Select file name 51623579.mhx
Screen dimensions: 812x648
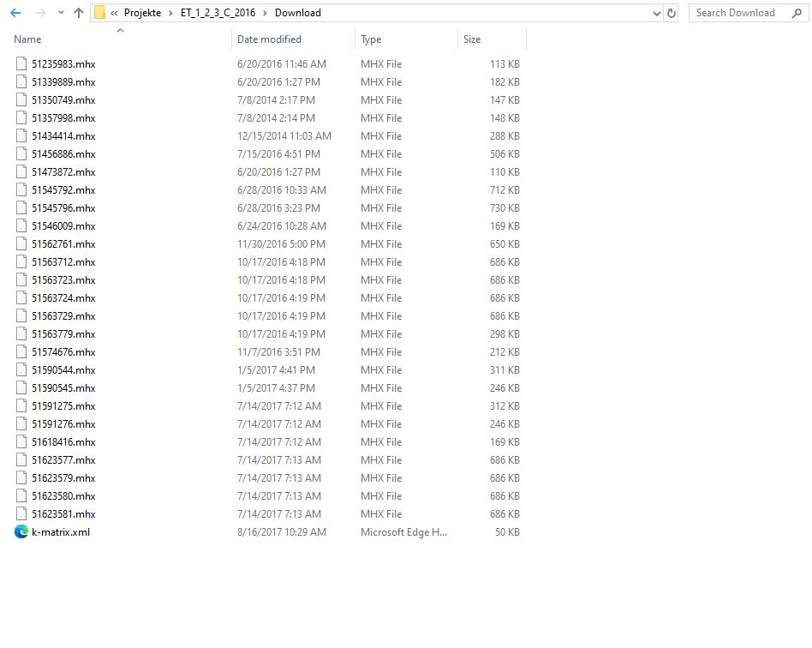[x=63, y=478]
